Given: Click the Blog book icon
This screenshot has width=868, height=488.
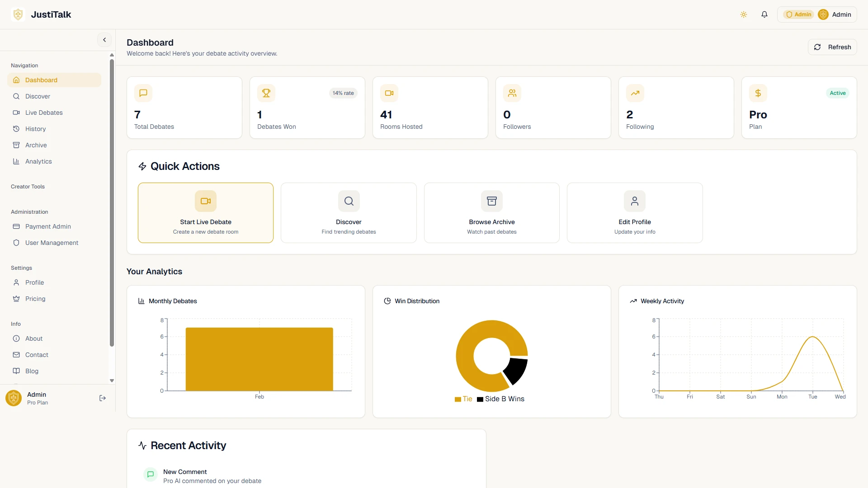Looking at the screenshot, I should point(16,371).
